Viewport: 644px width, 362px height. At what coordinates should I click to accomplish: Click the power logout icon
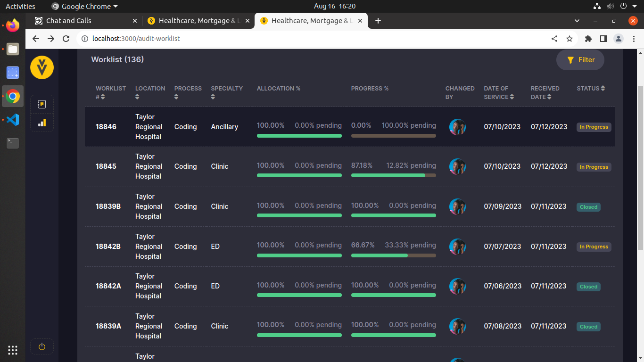(41, 346)
